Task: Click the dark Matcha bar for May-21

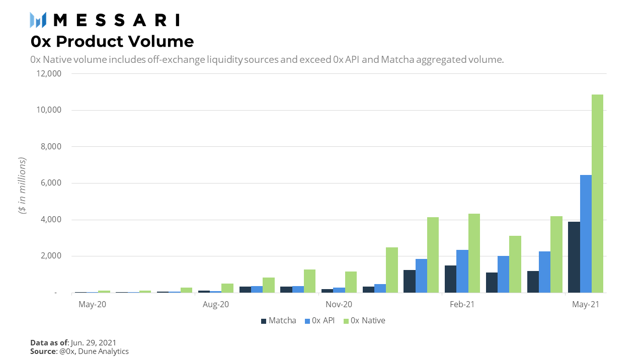Action: (574, 257)
